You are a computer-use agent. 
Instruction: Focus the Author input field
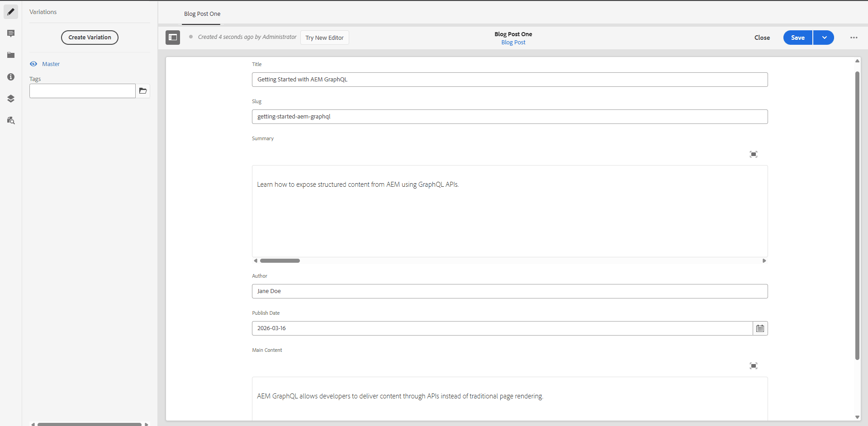(510, 291)
